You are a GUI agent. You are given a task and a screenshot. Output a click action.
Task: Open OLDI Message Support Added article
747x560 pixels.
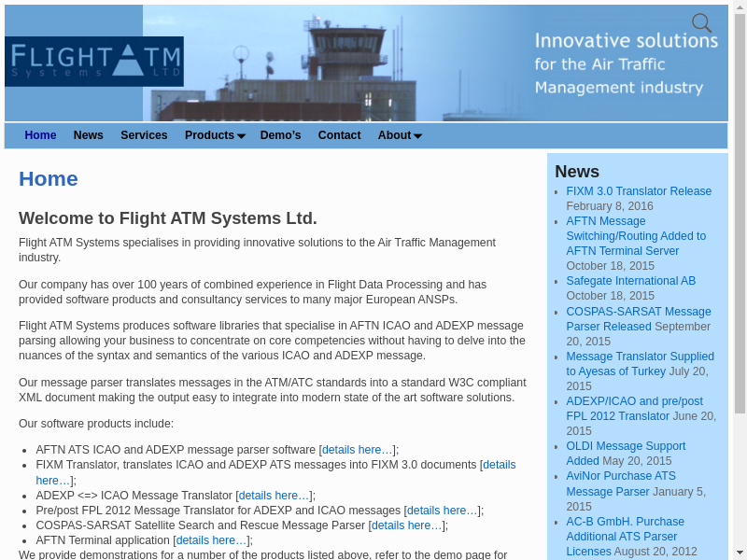click(626, 446)
